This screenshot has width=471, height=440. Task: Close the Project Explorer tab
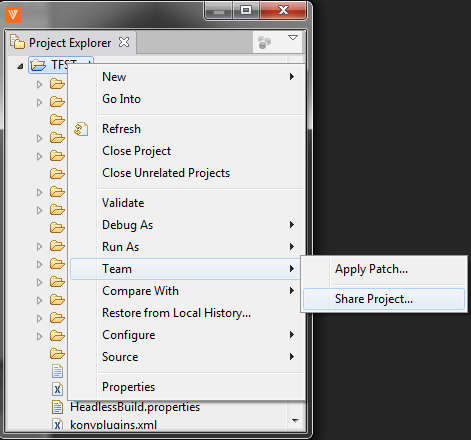[124, 42]
